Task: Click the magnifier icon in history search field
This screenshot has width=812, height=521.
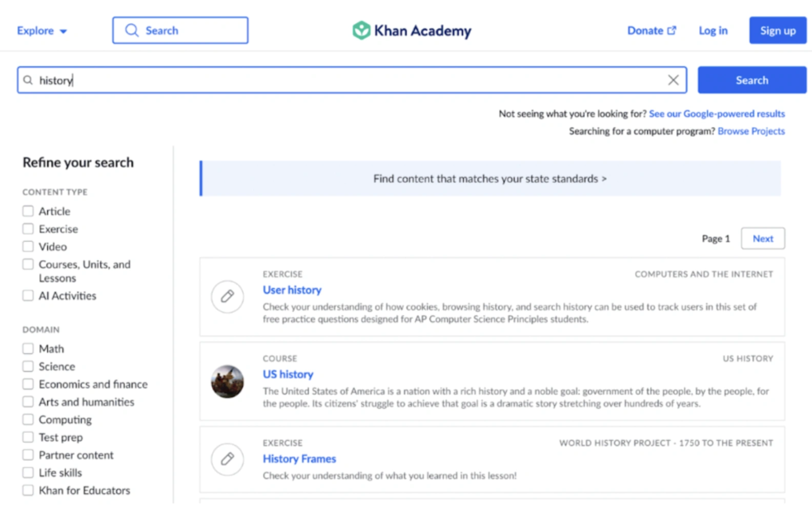Action: pyautogui.click(x=28, y=80)
